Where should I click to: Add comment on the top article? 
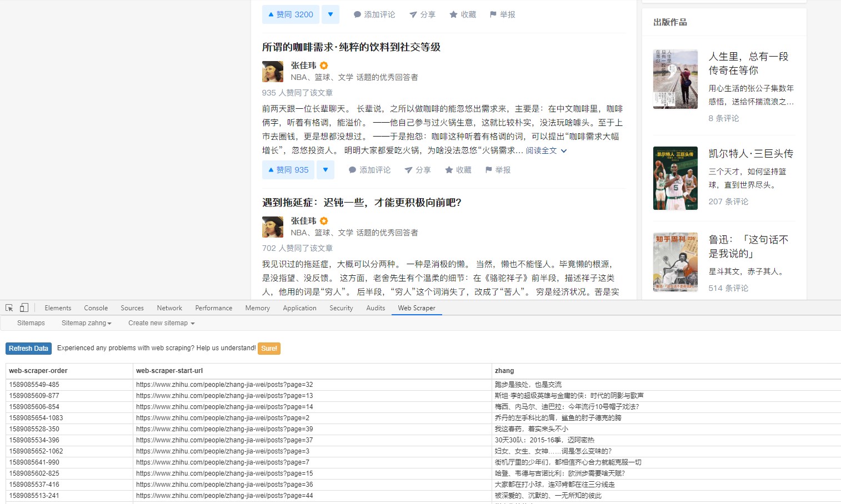[x=374, y=14]
